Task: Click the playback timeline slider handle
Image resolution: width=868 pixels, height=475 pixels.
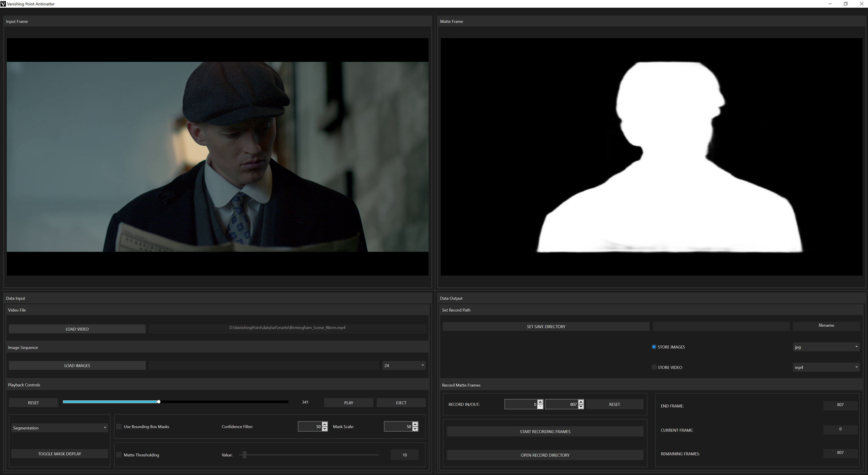Action: click(x=159, y=402)
